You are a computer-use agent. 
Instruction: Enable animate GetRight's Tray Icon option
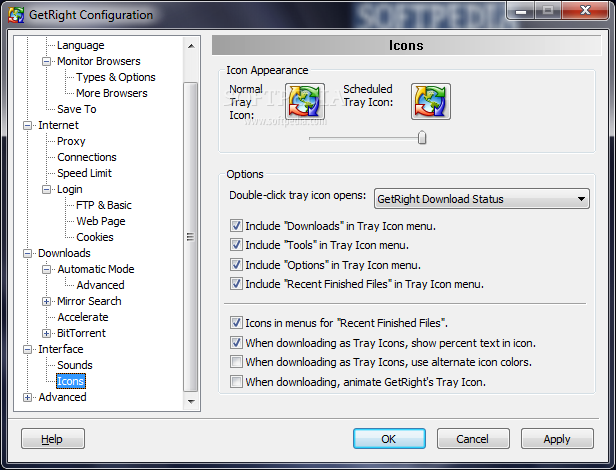point(236,382)
